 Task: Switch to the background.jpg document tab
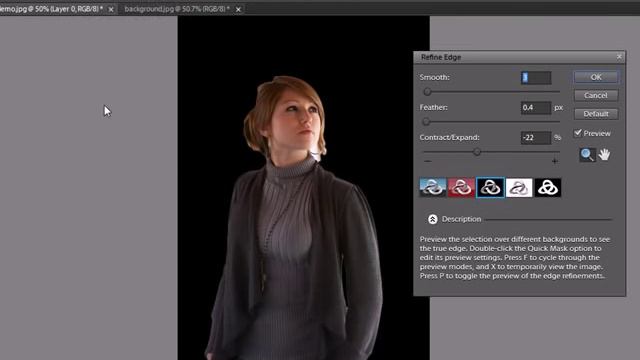[177, 9]
